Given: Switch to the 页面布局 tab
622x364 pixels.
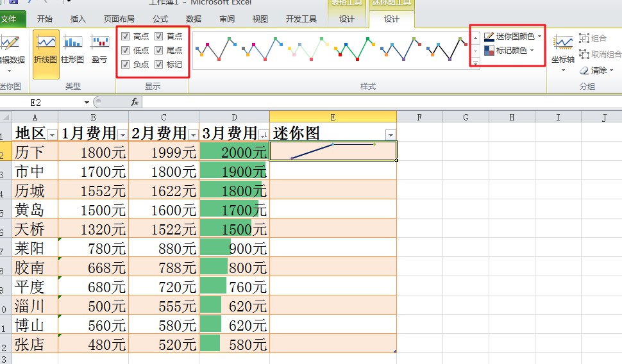Looking at the screenshot, I should [x=119, y=19].
